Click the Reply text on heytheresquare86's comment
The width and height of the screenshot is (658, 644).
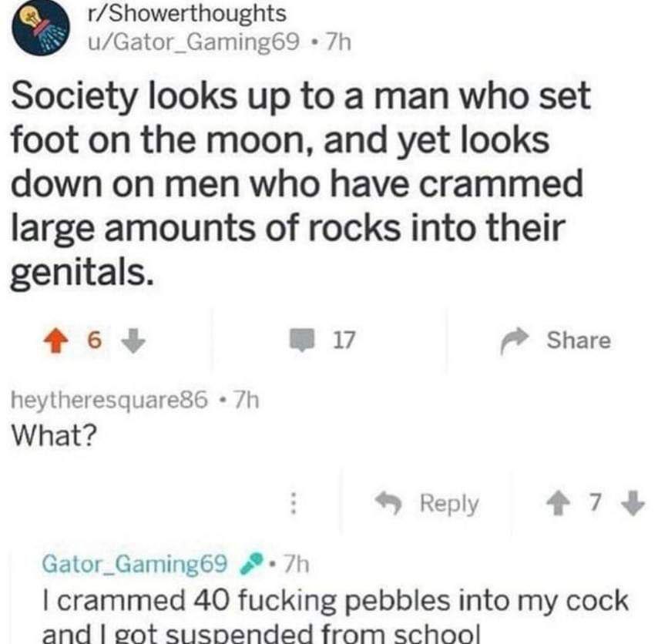pyautogui.click(x=449, y=504)
